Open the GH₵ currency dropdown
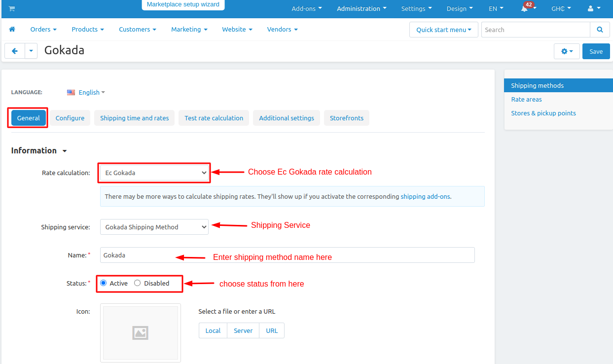Image resolution: width=613 pixels, height=364 pixels. tap(561, 8)
